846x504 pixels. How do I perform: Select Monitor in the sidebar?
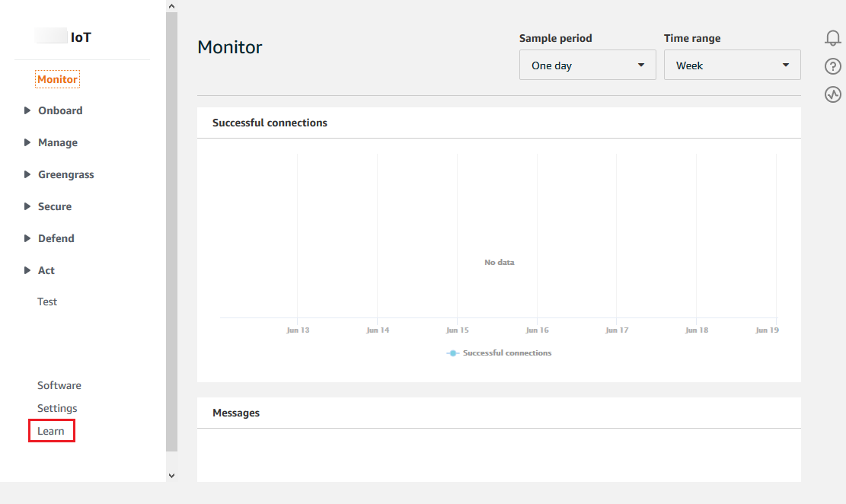[57, 79]
